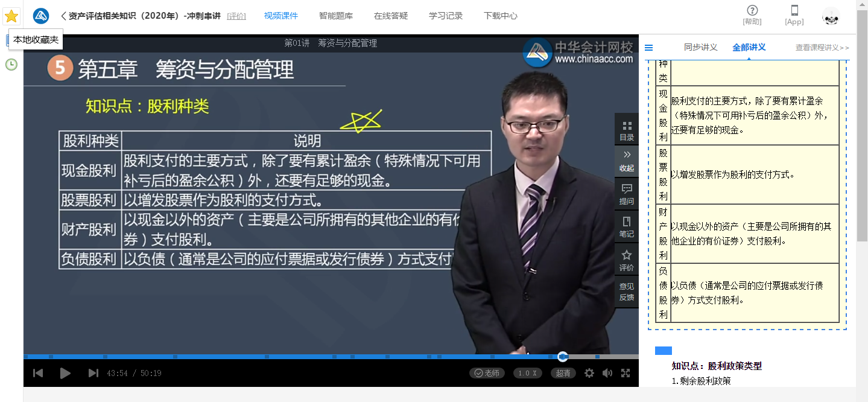Viewport: 868px width, 402px height.
Task: Collapse the side panel with 收起
Action: tap(627, 162)
